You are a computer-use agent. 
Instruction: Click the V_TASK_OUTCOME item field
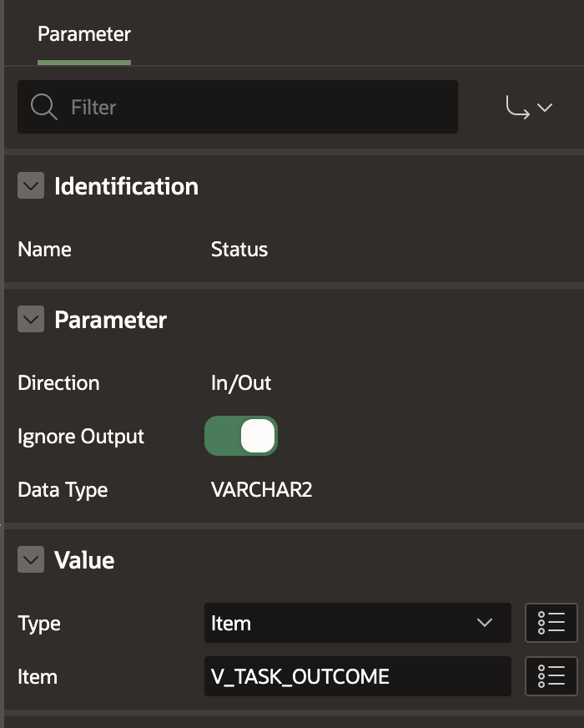click(357, 676)
